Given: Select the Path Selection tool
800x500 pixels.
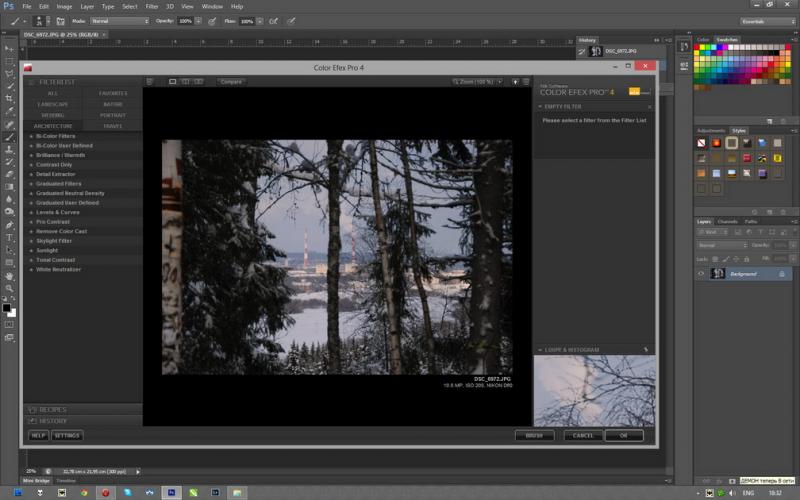Looking at the screenshot, I should pos(9,251).
